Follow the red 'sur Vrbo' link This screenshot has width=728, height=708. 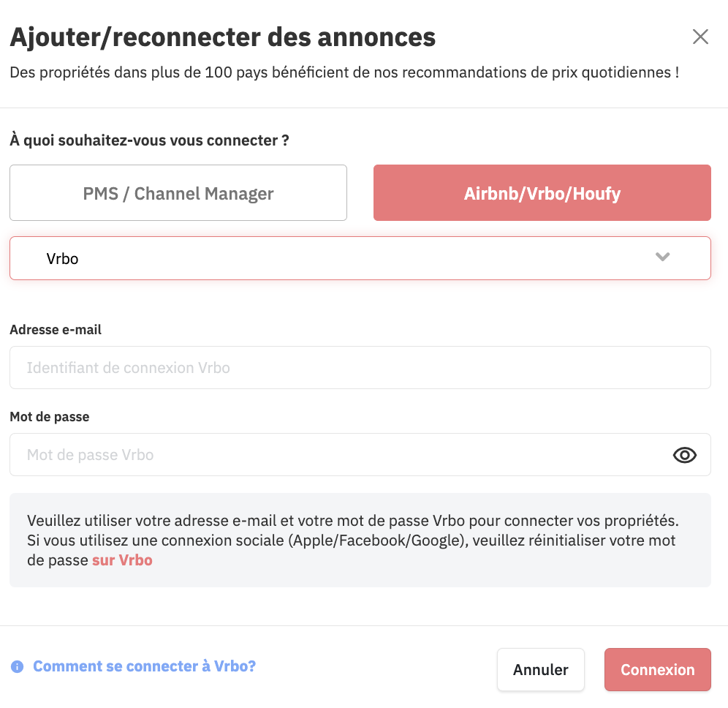122,560
